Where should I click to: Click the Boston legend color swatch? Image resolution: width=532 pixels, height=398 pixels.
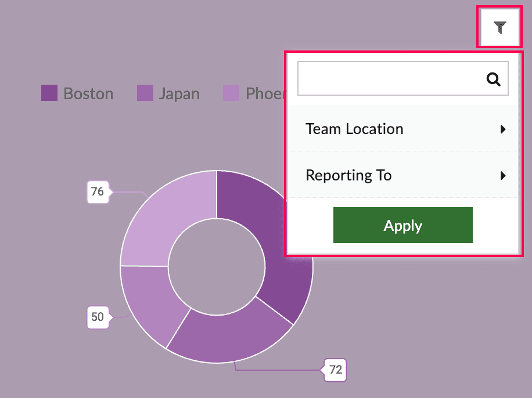49,93
